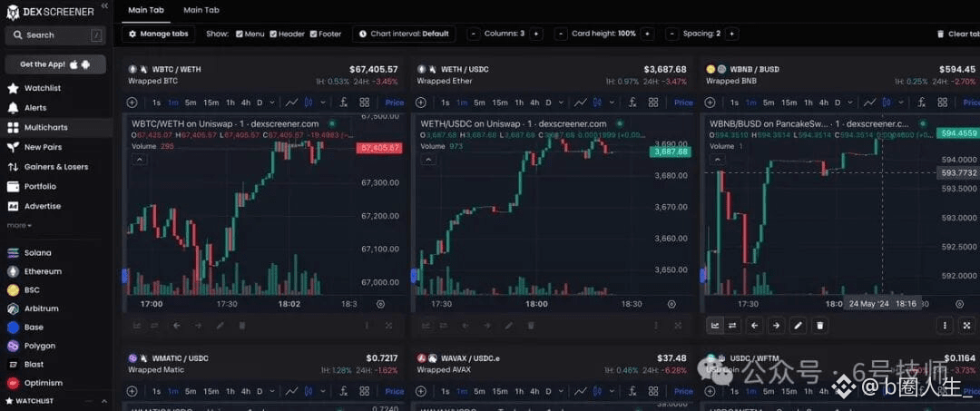Open Gainers & Losers page
Viewport: 980px width, 411px height.
[x=56, y=167]
